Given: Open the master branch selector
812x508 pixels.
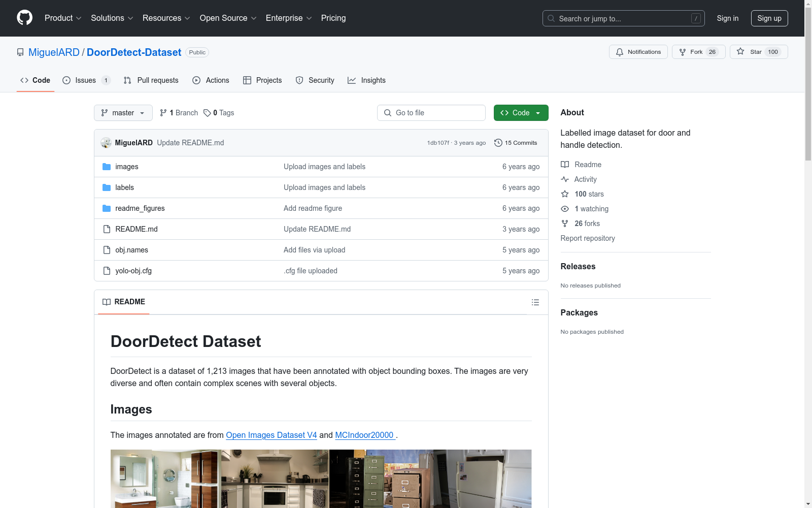Looking at the screenshot, I should (x=123, y=113).
